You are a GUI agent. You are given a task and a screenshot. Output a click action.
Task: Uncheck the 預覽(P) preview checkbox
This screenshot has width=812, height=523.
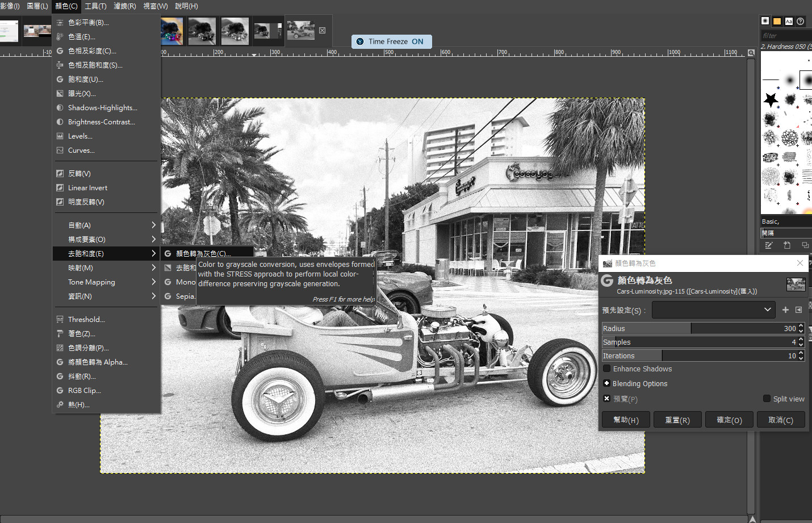607,399
